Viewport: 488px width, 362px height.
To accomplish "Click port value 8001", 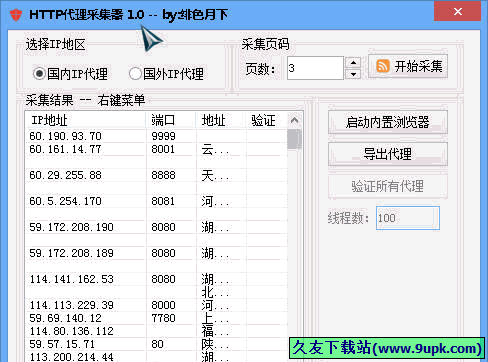I will (163, 149).
